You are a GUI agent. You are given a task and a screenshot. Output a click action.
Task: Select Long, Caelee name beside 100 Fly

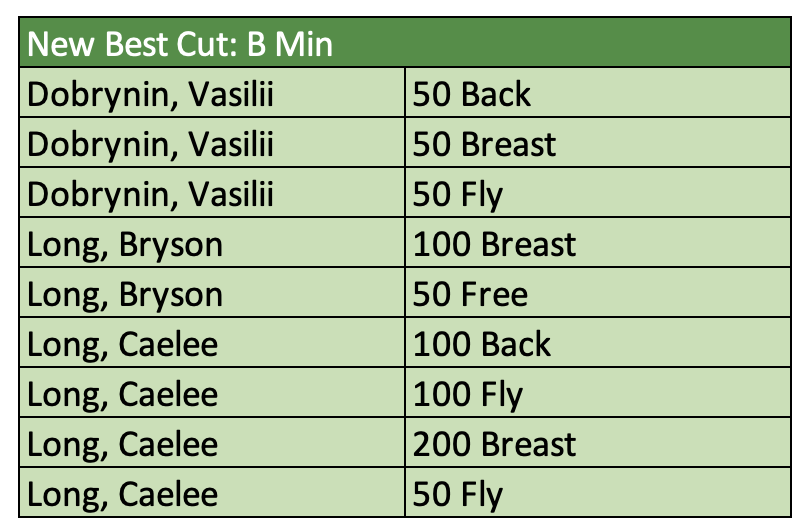122,394
